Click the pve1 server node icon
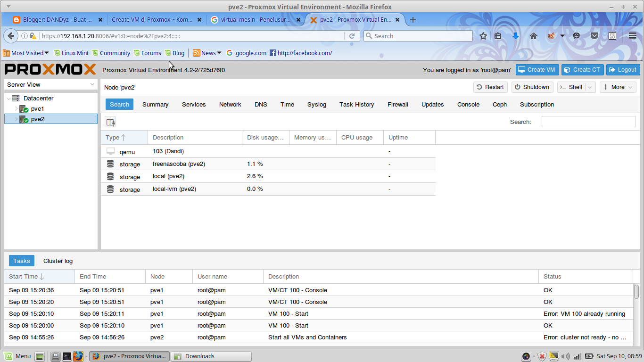 click(24, 109)
